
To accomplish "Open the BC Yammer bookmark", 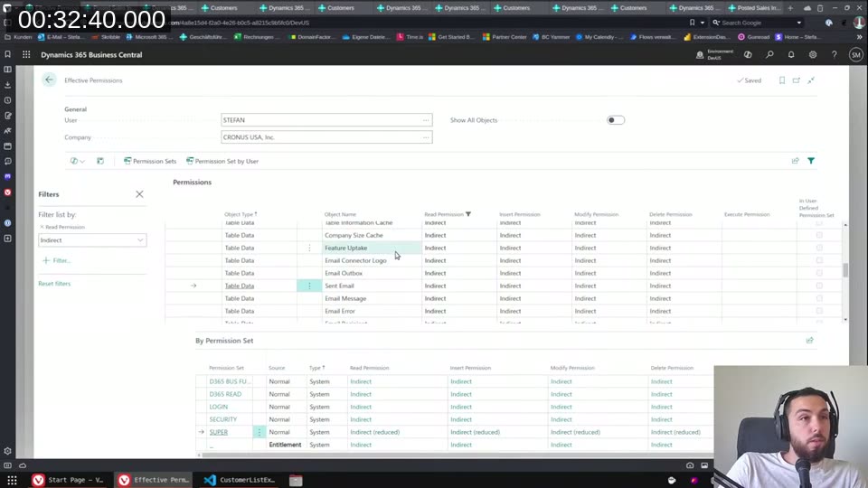I will tap(551, 37).
